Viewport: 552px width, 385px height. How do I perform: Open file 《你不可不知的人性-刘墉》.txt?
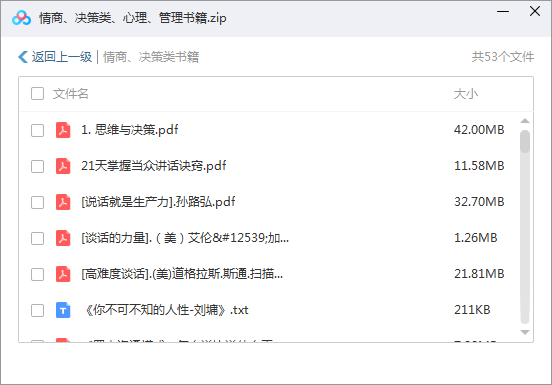pyautogui.click(x=166, y=310)
